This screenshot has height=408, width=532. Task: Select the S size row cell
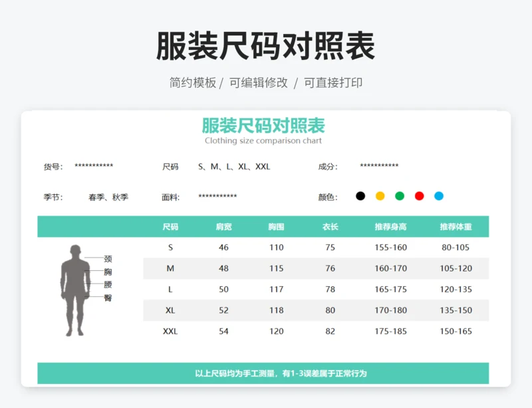170,248
